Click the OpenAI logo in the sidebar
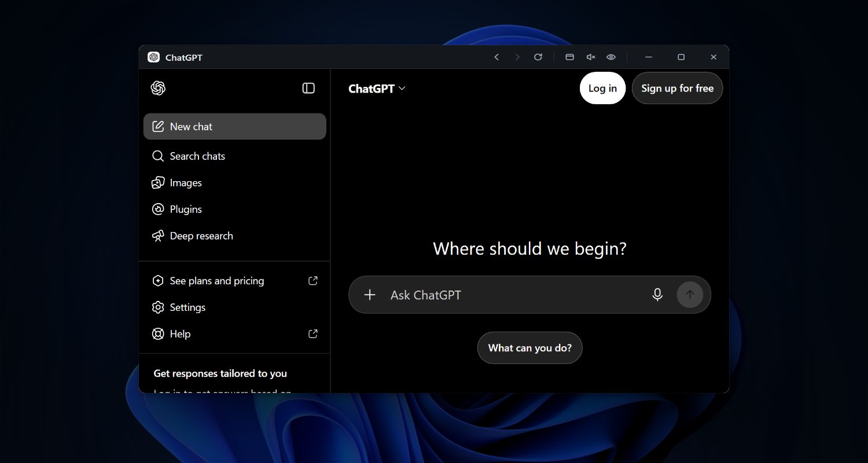The width and height of the screenshot is (868, 463). coord(158,88)
